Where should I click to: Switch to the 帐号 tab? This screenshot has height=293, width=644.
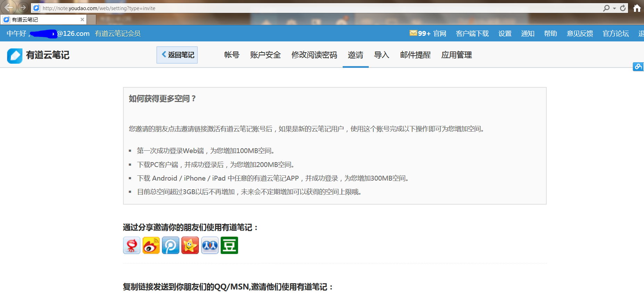[x=232, y=55]
